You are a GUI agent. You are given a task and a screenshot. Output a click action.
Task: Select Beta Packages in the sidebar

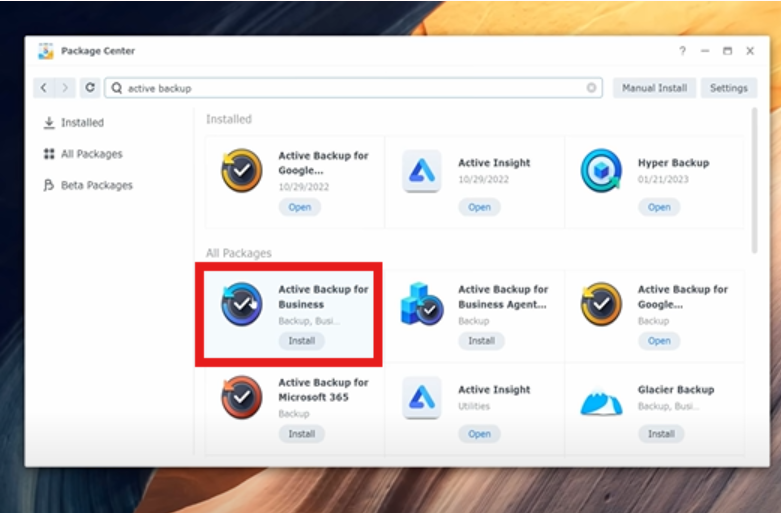(x=88, y=185)
